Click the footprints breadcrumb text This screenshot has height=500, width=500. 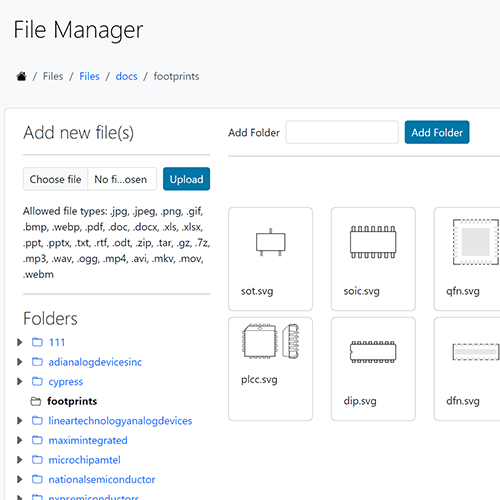click(x=176, y=76)
